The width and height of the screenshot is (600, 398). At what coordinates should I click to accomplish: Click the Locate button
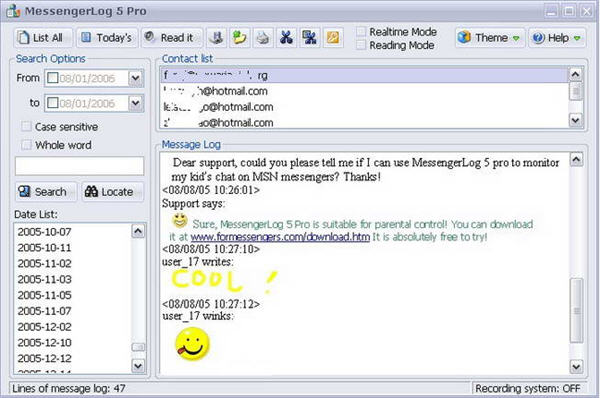[112, 192]
